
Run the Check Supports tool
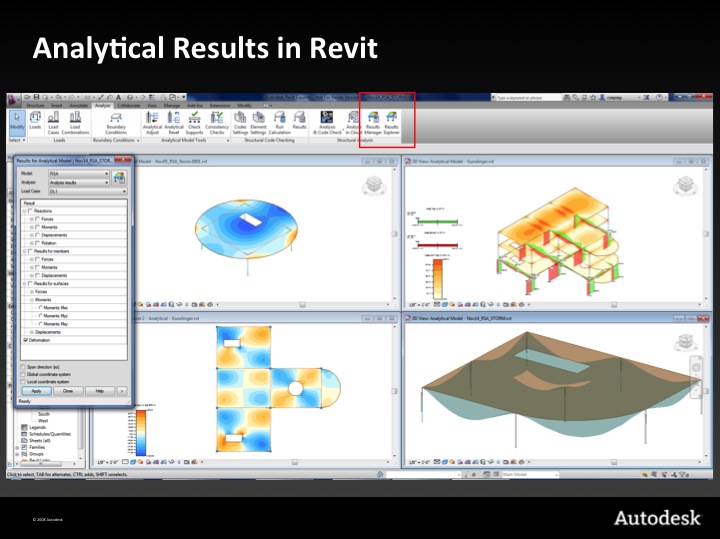tap(195, 123)
